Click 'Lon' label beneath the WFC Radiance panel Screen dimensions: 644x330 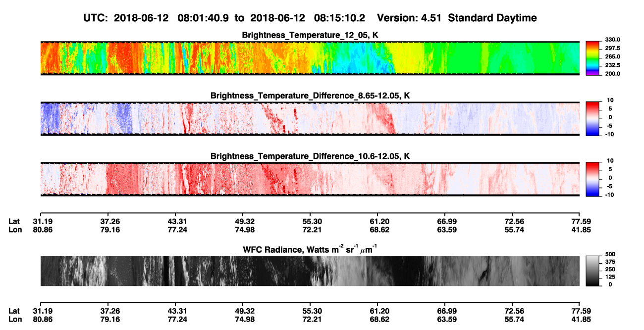point(15,320)
